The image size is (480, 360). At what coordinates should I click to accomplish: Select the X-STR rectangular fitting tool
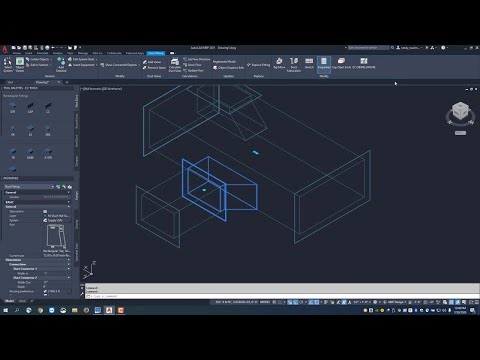[x=48, y=153]
